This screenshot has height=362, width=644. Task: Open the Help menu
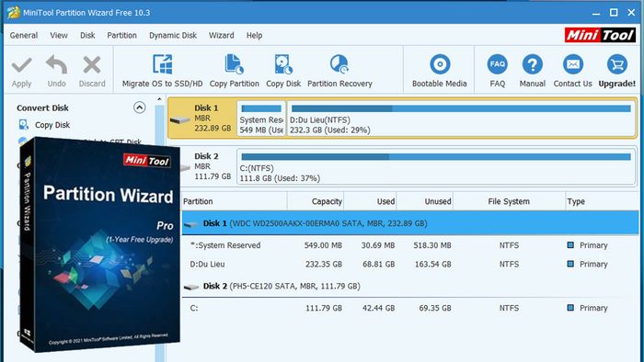click(x=254, y=35)
